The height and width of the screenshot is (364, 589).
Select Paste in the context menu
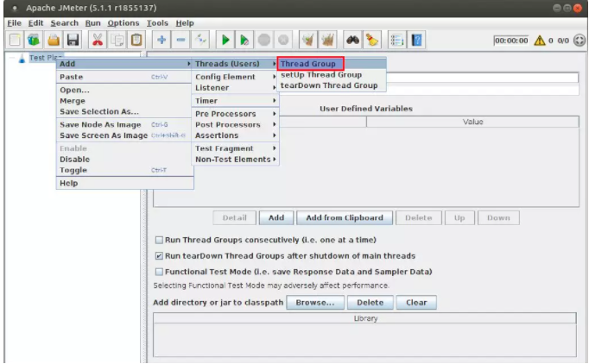[124, 77]
